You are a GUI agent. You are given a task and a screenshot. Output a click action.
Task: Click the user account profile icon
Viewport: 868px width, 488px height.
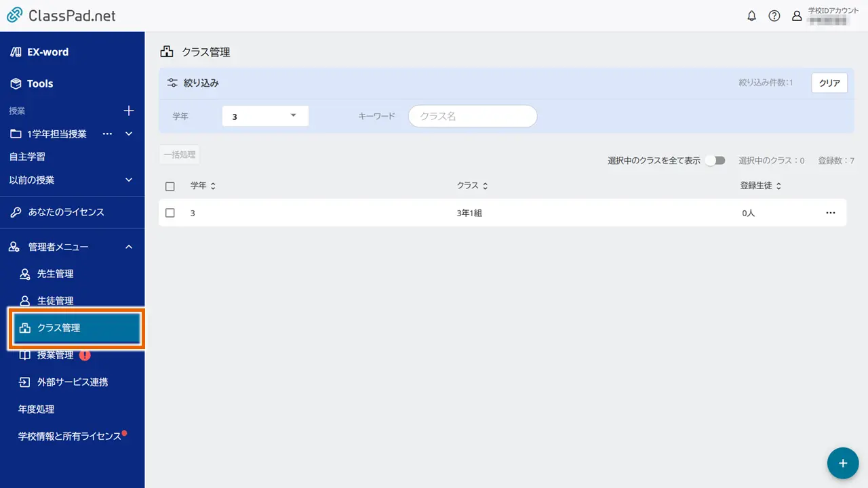tap(797, 16)
